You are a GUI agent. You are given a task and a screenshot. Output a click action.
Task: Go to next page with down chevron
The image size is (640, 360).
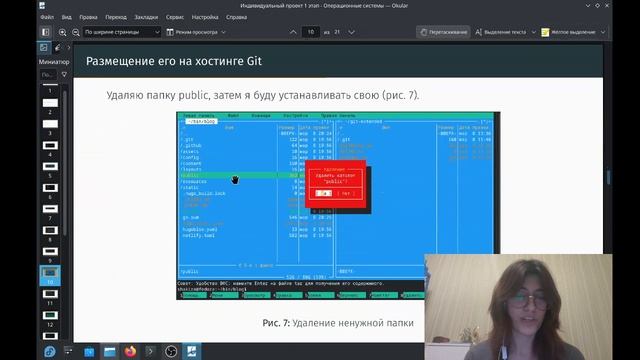click(x=351, y=32)
